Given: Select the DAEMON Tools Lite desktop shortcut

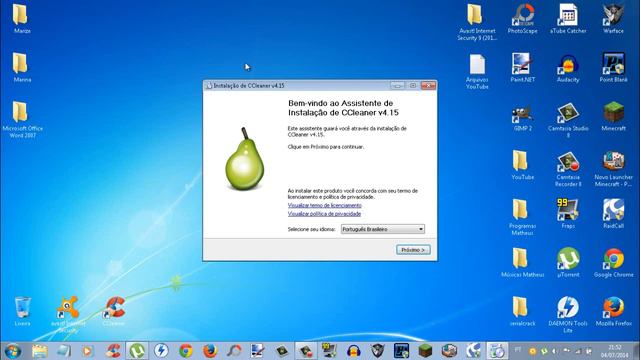Looking at the screenshot, I should (x=568, y=314).
